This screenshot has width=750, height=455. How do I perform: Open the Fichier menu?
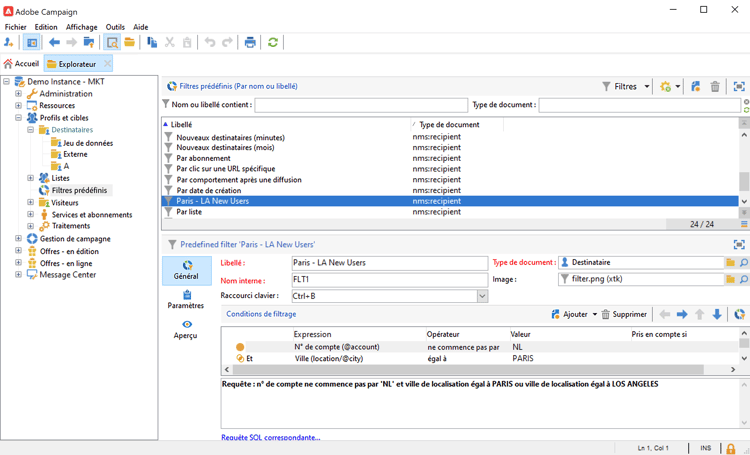pos(16,27)
